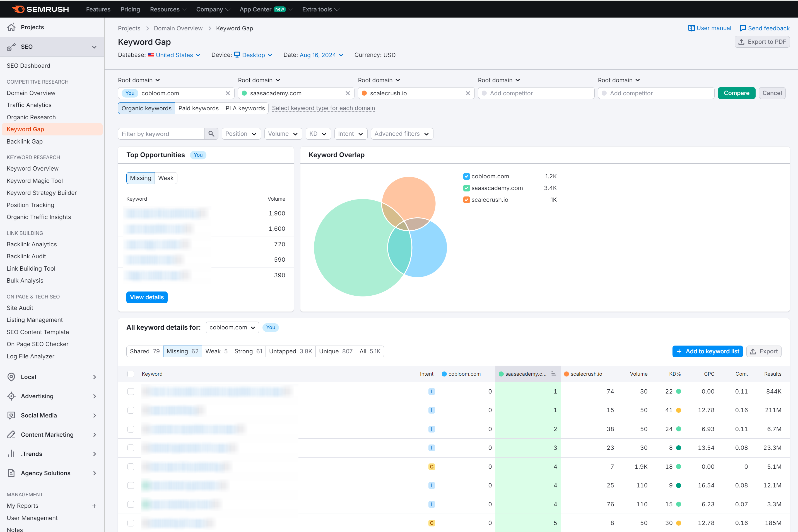Click Select keyword type for each domain link
The height and width of the screenshot is (532, 798).
[323, 108]
